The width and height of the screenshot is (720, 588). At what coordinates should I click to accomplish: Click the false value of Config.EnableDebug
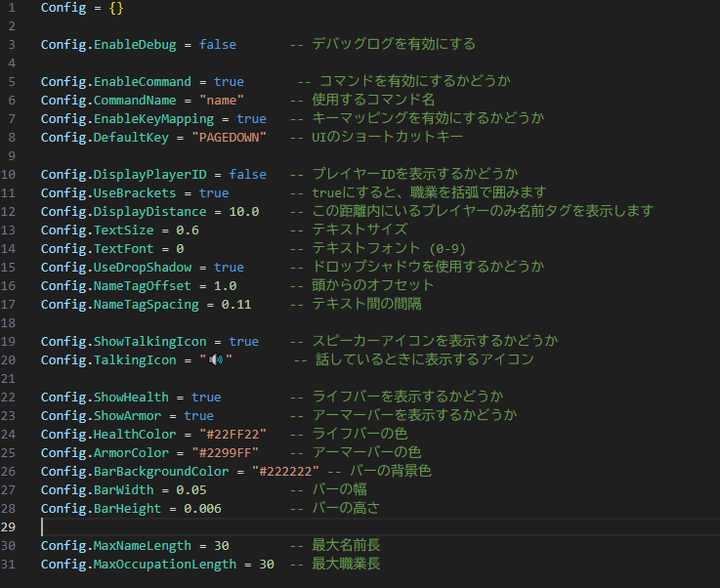217,45
